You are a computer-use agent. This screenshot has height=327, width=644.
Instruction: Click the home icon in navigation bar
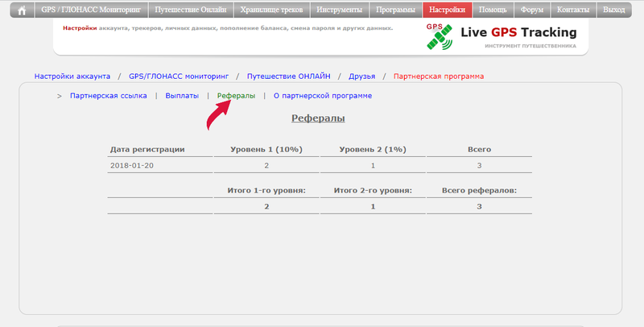(x=22, y=10)
